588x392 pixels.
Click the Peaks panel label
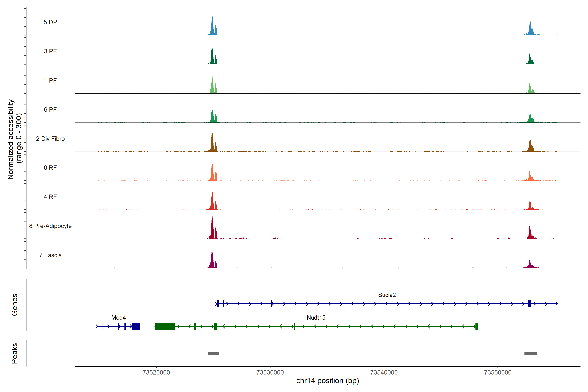tap(15, 353)
